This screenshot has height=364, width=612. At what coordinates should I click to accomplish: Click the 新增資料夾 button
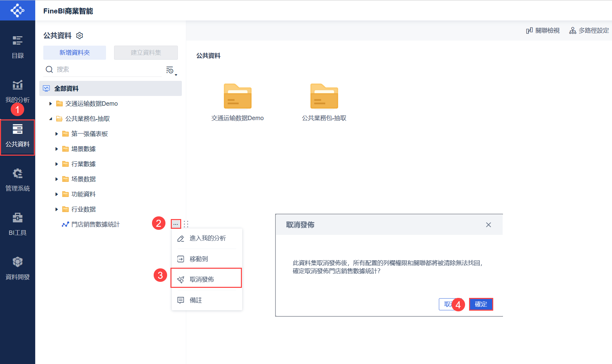[74, 53]
